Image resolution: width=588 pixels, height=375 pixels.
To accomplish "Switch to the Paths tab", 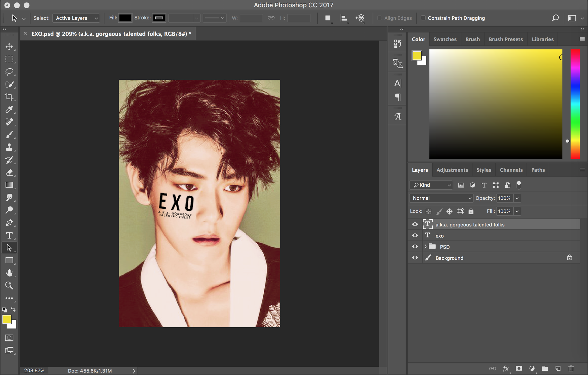I will pyautogui.click(x=538, y=170).
